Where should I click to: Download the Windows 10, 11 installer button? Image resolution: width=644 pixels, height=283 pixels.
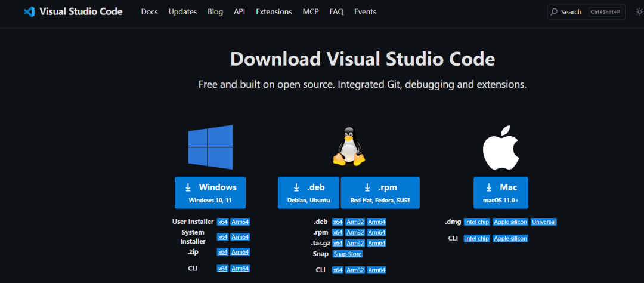coord(210,192)
